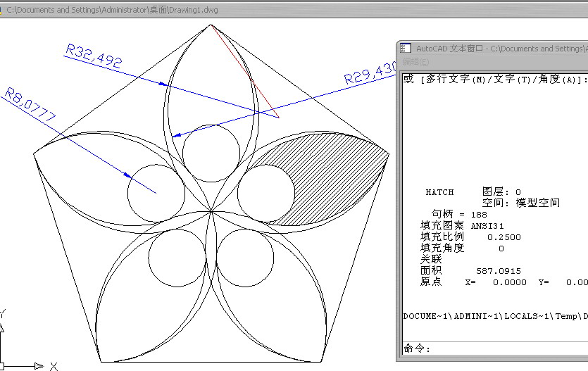Screen dimensions: 588x371
Task: Click the 填充图案 ANSI31 line
Action: (x=462, y=225)
